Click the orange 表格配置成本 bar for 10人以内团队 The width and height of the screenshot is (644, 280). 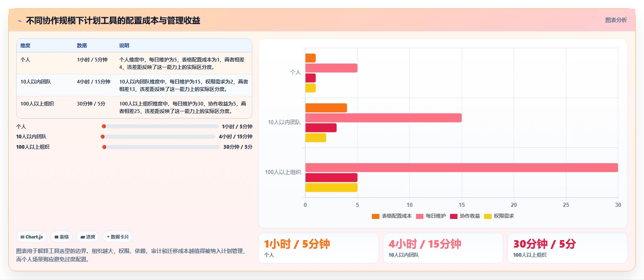click(x=326, y=108)
